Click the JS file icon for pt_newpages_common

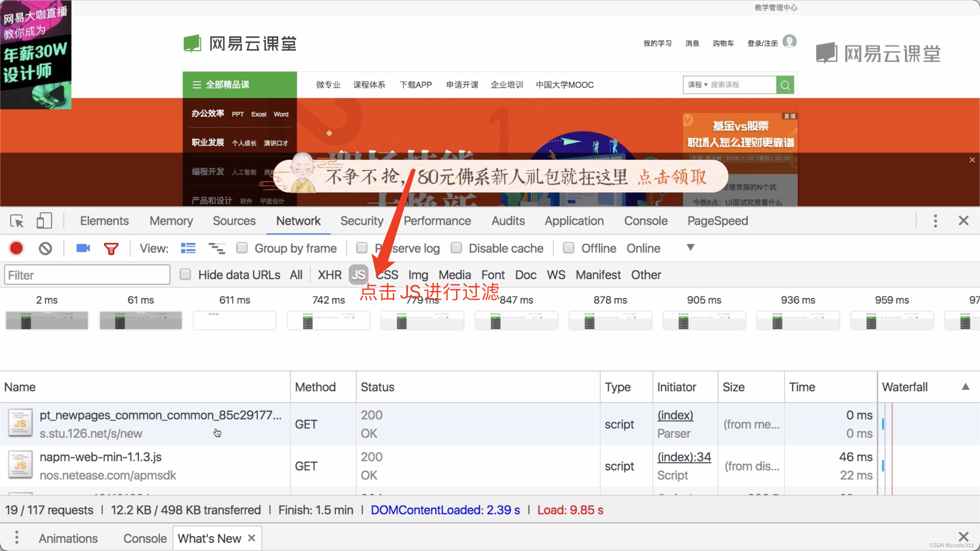(x=20, y=423)
